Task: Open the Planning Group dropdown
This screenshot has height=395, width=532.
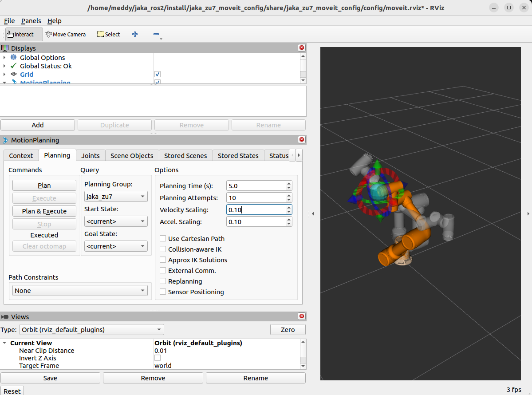Action: (x=116, y=196)
